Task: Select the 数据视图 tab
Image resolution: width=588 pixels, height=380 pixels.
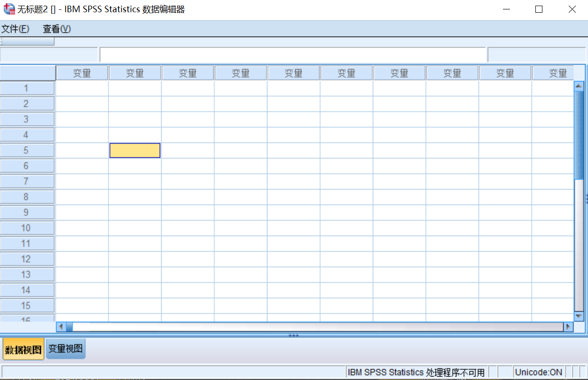Action: tap(23, 348)
